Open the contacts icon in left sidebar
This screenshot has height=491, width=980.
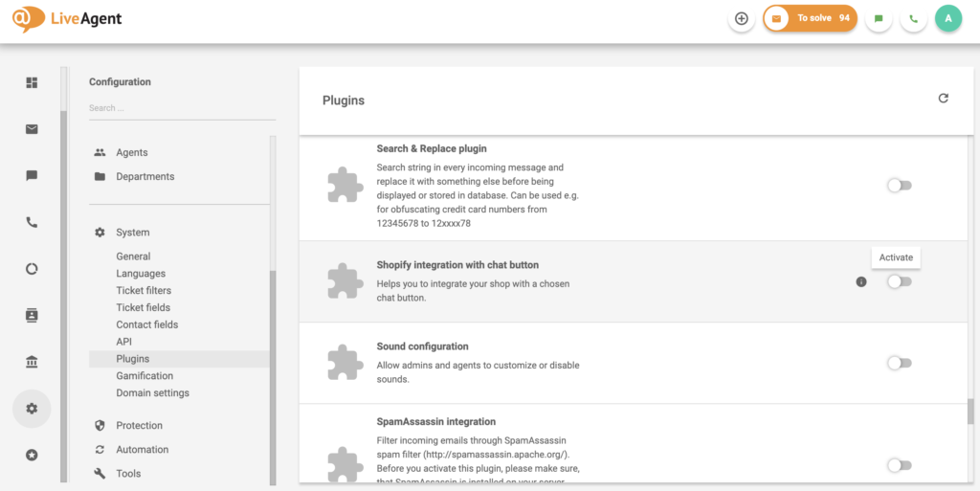(x=32, y=315)
